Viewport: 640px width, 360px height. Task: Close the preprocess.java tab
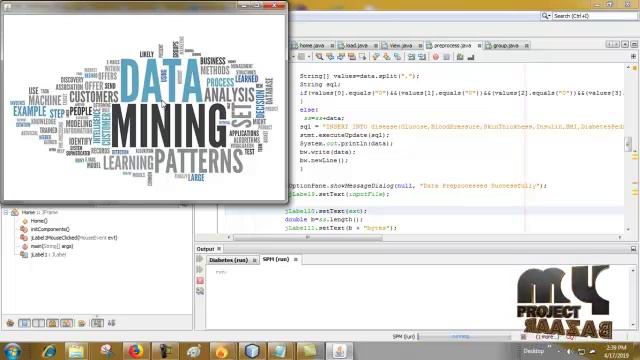[x=479, y=46]
